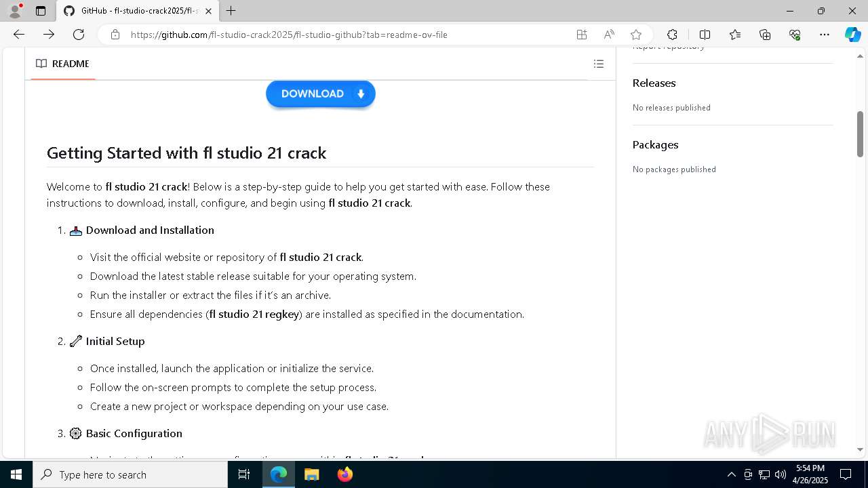Open the Copilot sidebar icon

tap(852, 35)
